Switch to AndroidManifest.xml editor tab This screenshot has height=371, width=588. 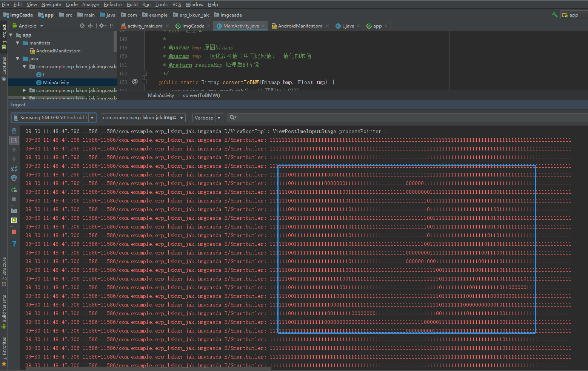coord(300,26)
